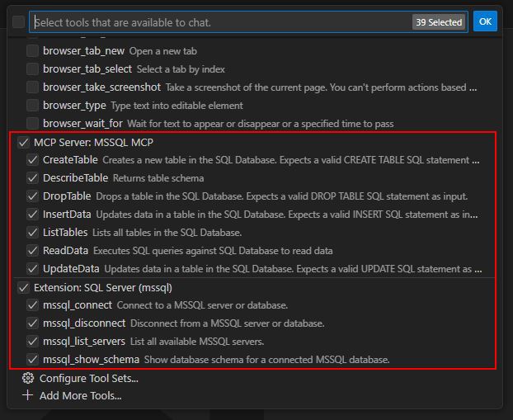The height and width of the screenshot is (420, 513).
Task: Select the 'Extension: SQL Server (mssql)' group label
Action: click(x=103, y=288)
